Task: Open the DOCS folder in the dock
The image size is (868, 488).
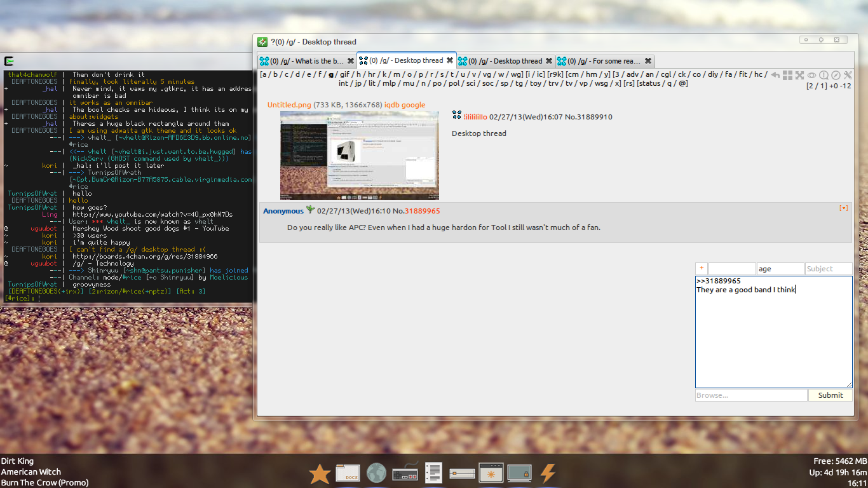Action: pos(348,473)
